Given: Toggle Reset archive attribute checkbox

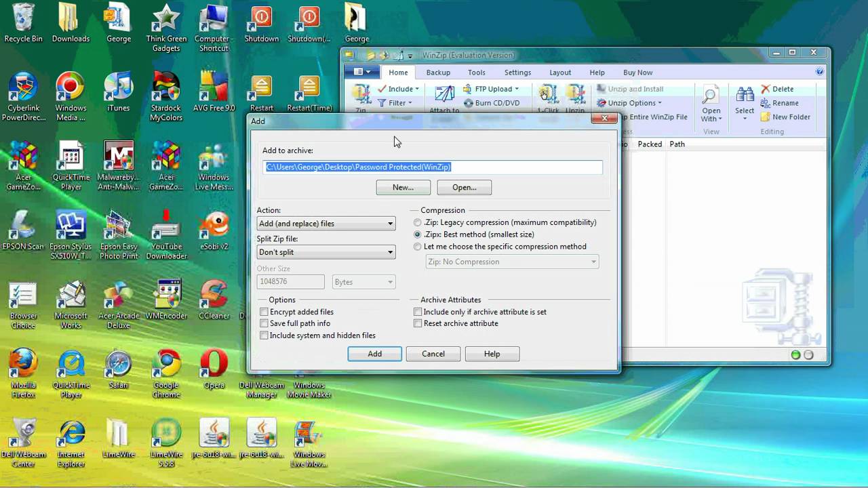Looking at the screenshot, I should [418, 323].
